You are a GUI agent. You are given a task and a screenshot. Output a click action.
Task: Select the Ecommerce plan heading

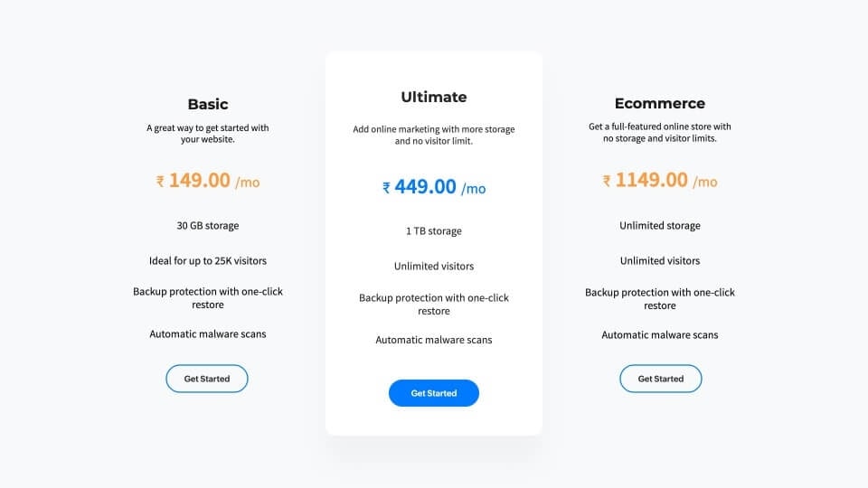pos(660,103)
